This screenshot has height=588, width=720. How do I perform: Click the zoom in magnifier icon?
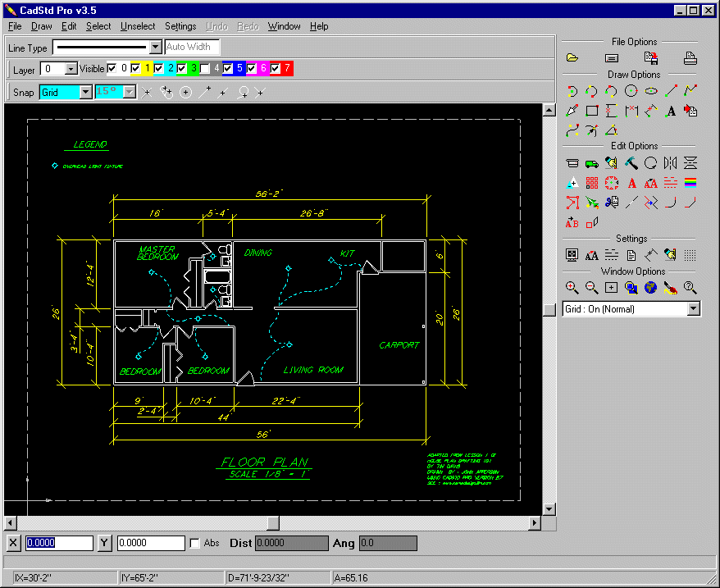point(572,288)
